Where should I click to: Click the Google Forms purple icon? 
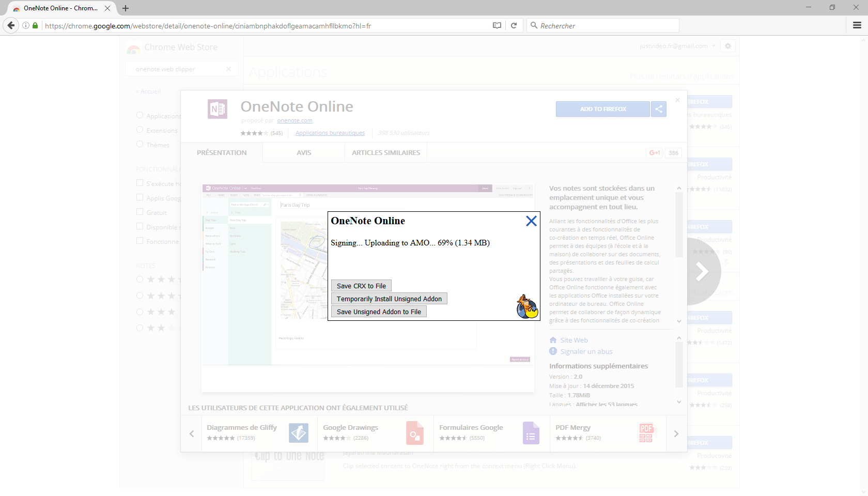click(531, 433)
